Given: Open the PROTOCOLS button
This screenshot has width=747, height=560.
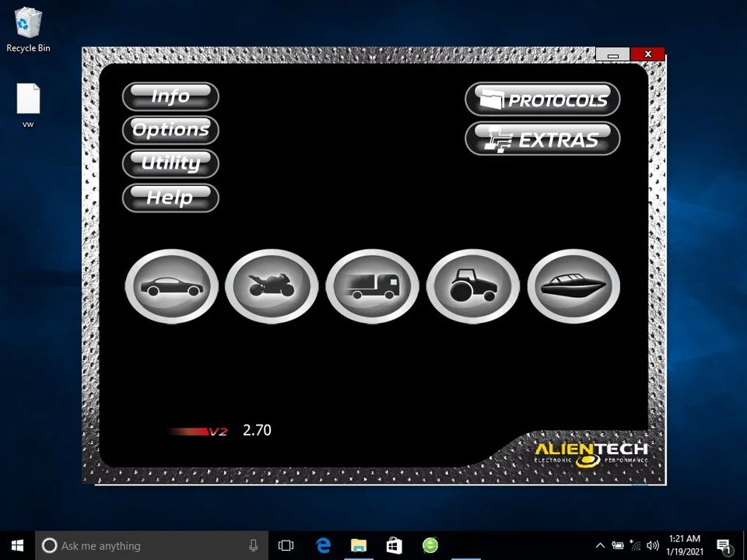Looking at the screenshot, I should click(542, 100).
